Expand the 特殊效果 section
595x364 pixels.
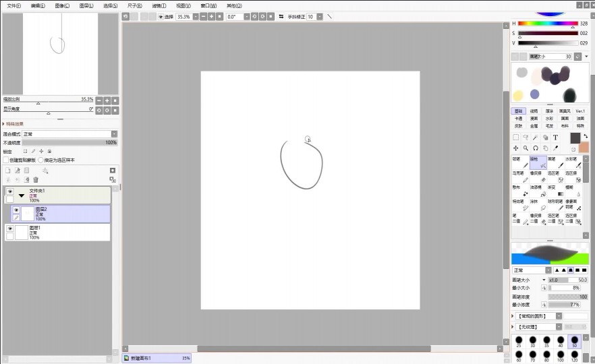[3, 124]
